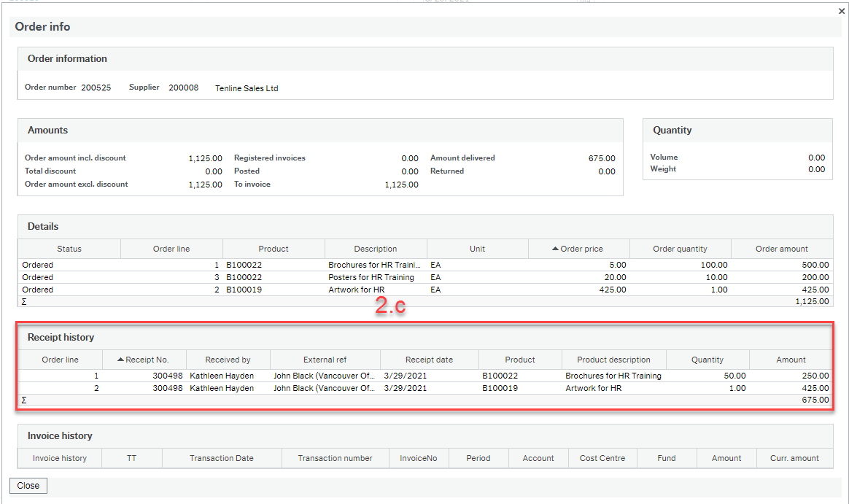Sort Details by Unit column

coord(477,248)
